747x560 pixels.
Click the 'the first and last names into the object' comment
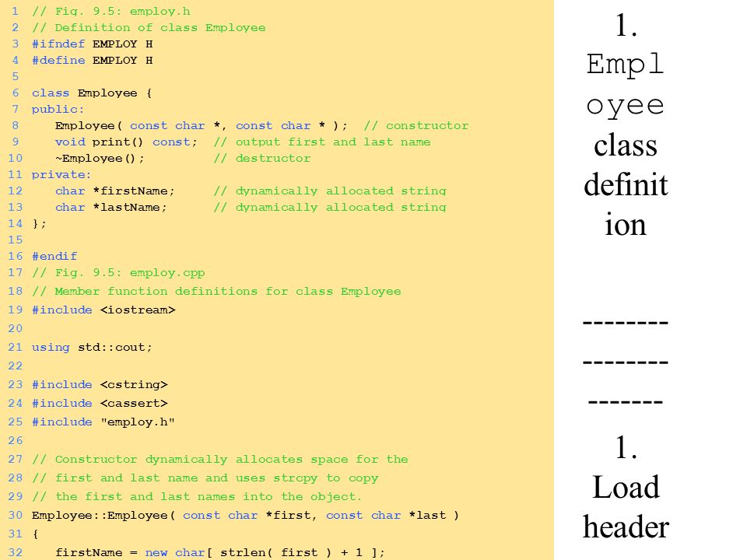click(197, 497)
